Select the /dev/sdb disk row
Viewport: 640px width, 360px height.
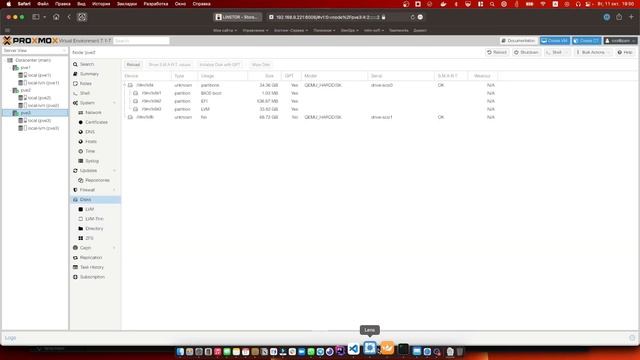pos(310,117)
